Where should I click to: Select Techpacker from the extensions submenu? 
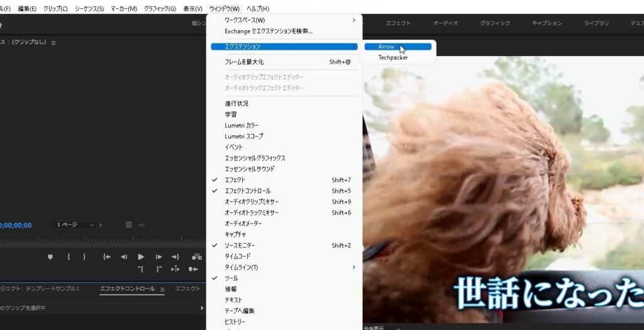[392, 58]
